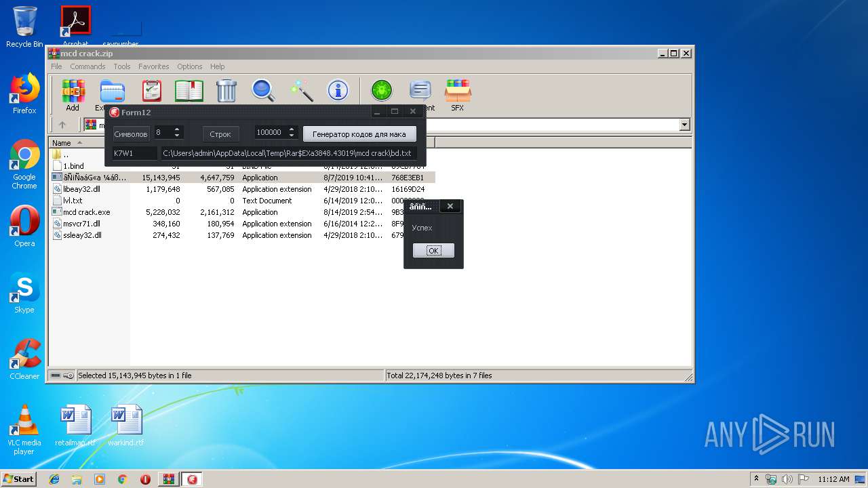Open the File menu in WinRAR

point(56,66)
